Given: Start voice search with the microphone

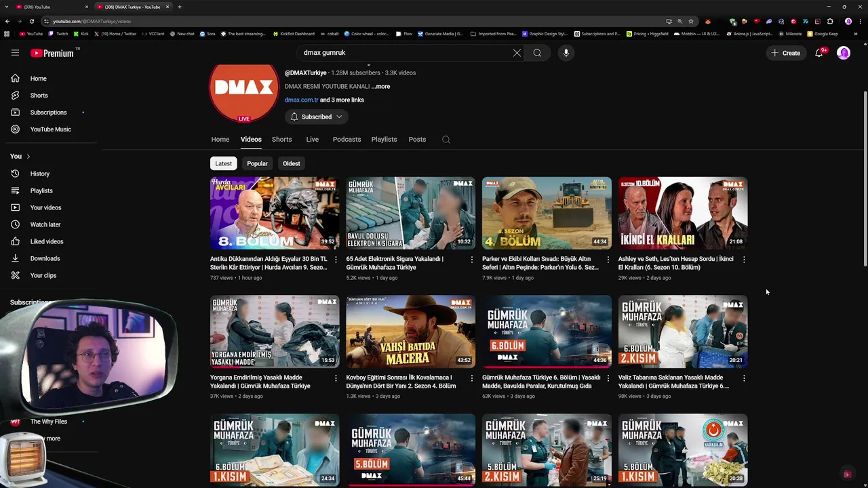Looking at the screenshot, I should pos(566,53).
